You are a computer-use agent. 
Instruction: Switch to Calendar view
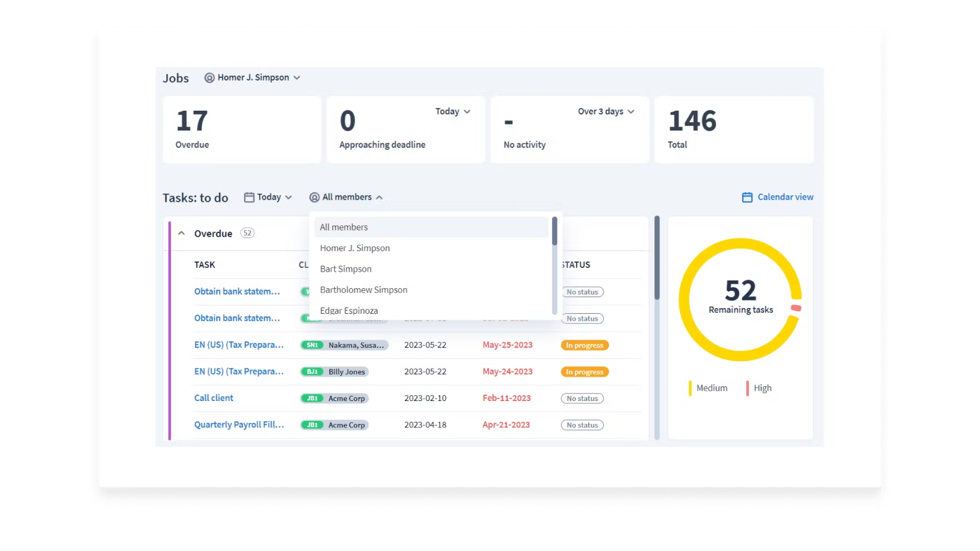(777, 197)
